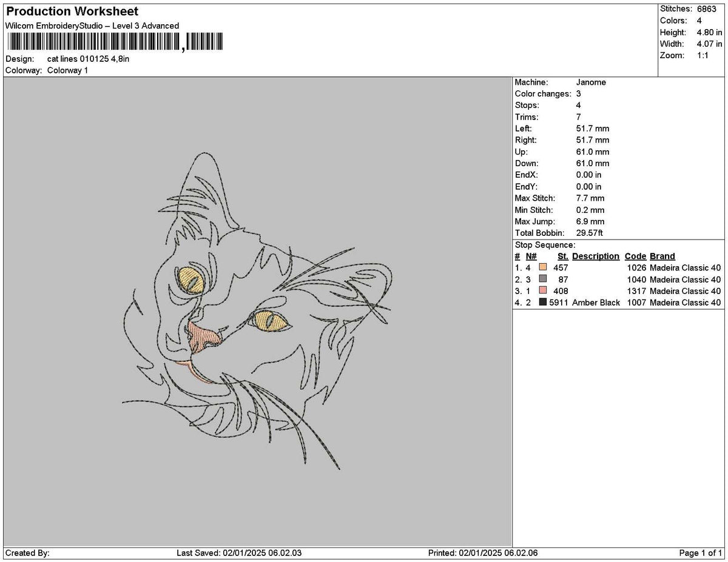Viewport: 728px width, 562px height.
Task: Click the salmon color swatch for stop 3
Action: pos(543,291)
